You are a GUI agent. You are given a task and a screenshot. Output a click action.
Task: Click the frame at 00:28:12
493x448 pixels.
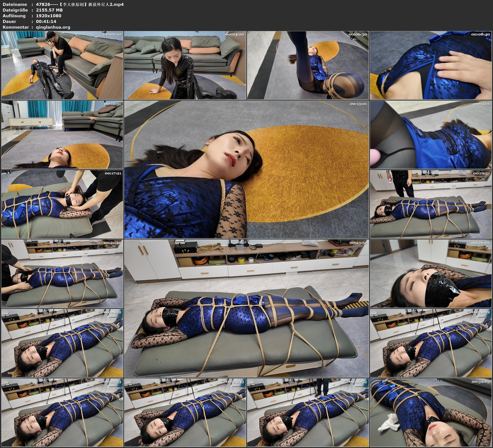tap(62, 343)
